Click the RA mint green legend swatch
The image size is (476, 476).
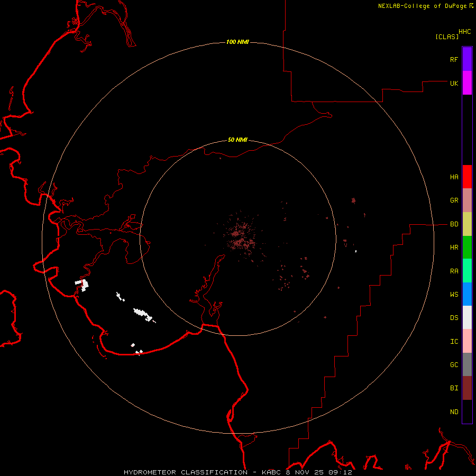tap(467, 270)
